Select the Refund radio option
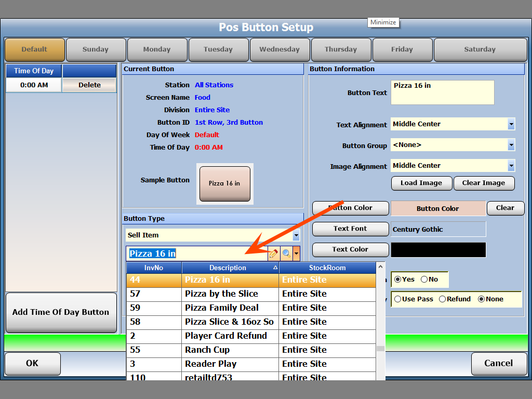 pos(443,299)
